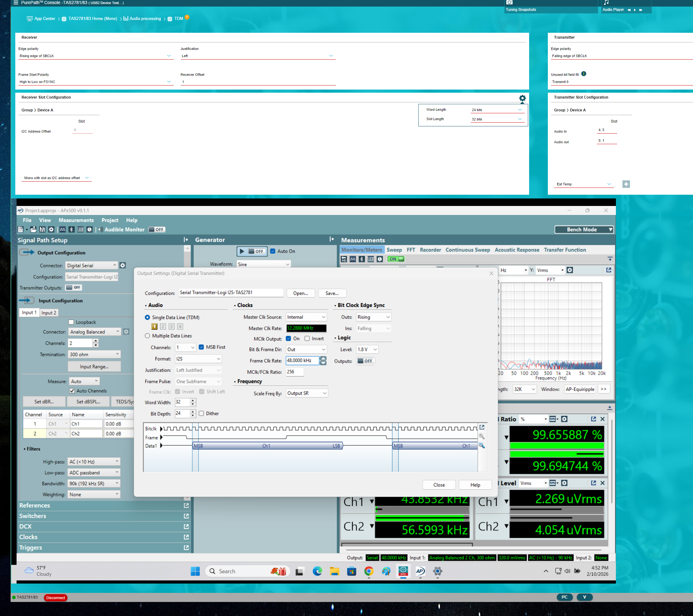693x616 pixels.
Task: Pop out the Triggers panel
Action: click(186, 547)
